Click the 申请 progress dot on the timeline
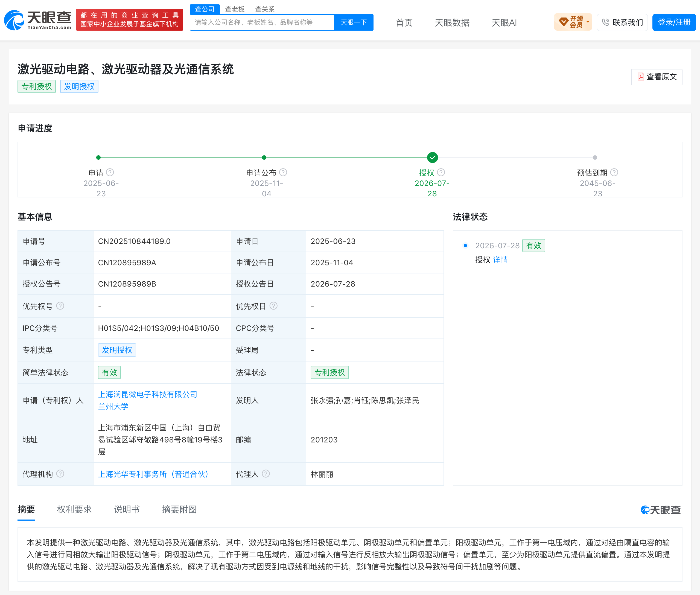This screenshot has width=700, height=595. coord(98,157)
